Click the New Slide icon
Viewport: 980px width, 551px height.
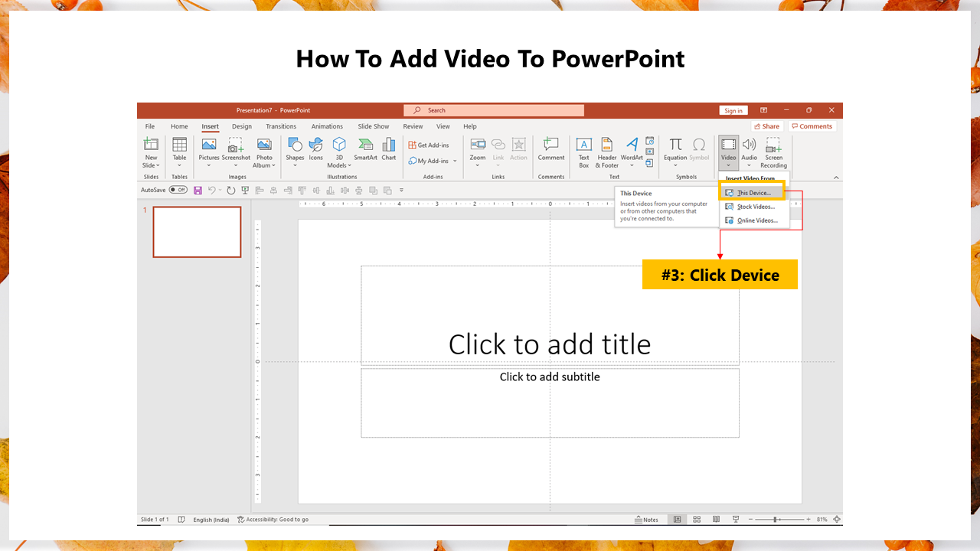pos(151,144)
